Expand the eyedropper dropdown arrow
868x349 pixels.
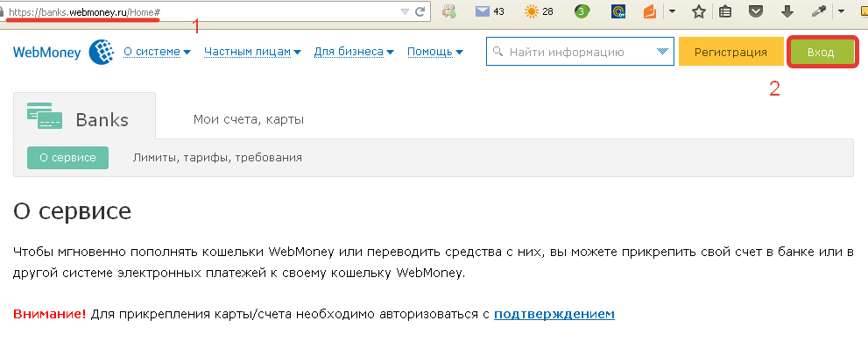point(841,11)
